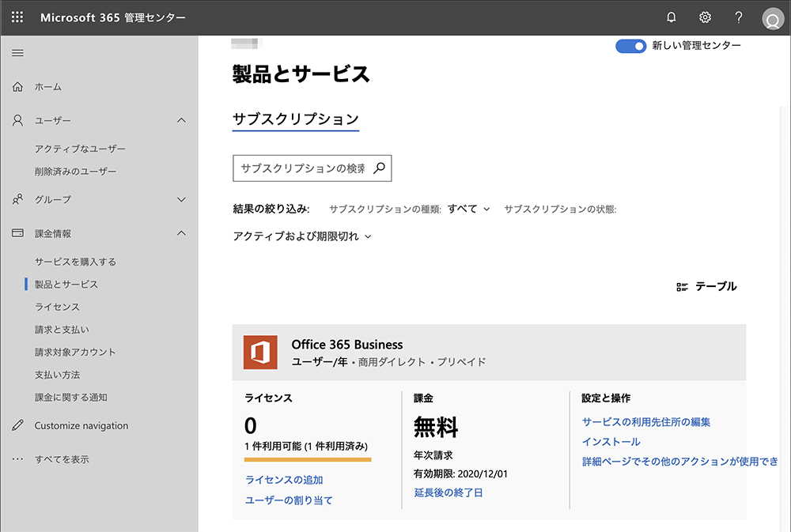791x532 pixels.
Task: Collapse the ユーザー section chevron
Action: (x=182, y=120)
